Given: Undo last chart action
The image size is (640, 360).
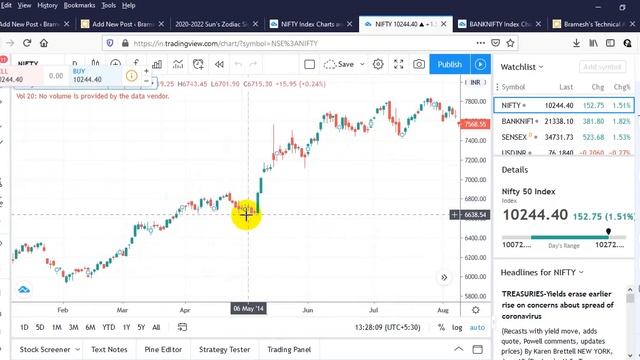Looking at the screenshot, I should pos(238,64).
